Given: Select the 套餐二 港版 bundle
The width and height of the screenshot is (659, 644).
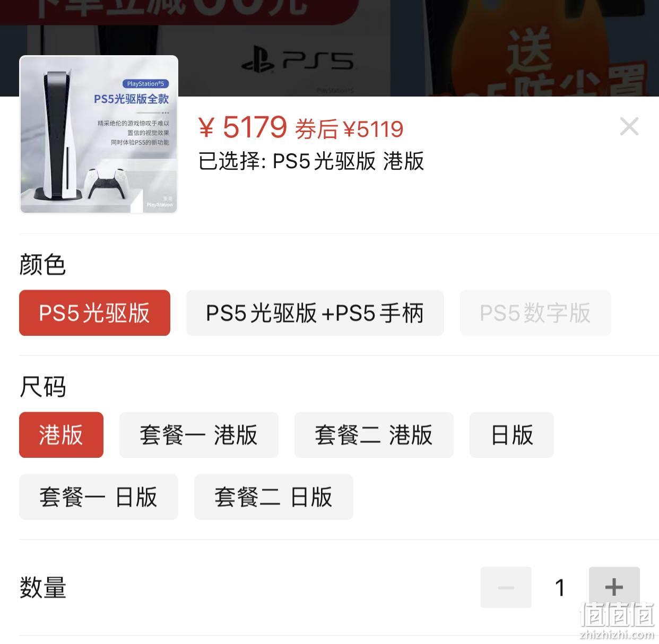Looking at the screenshot, I should 374,435.
